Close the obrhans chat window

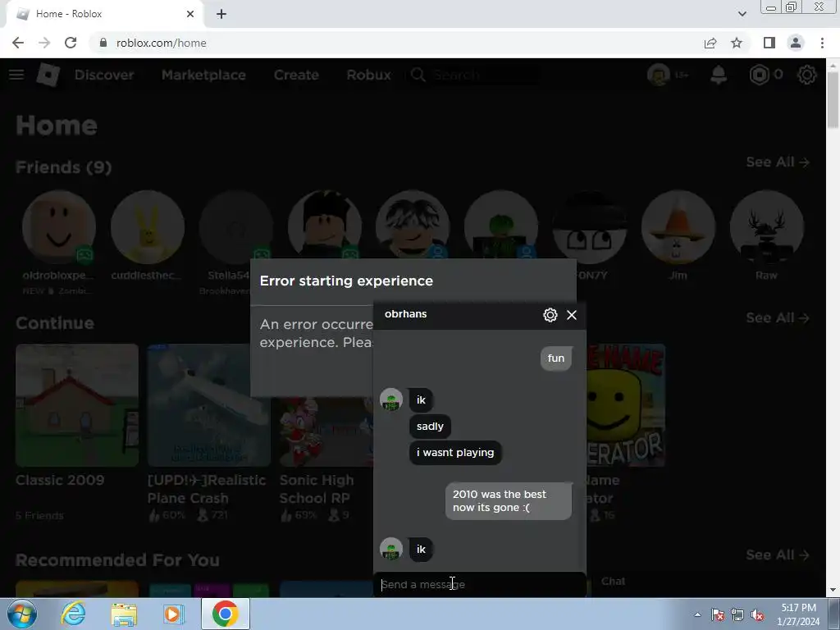click(572, 315)
